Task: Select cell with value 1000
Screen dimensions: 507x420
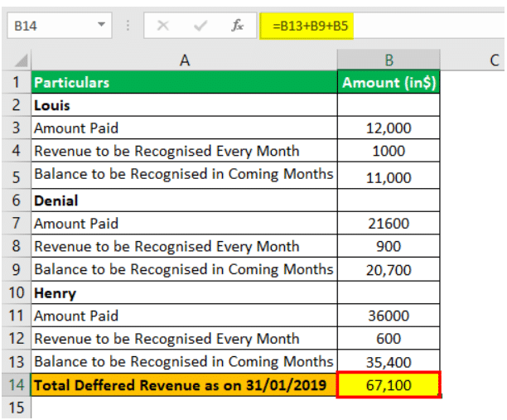Action: (x=389, y=151)
